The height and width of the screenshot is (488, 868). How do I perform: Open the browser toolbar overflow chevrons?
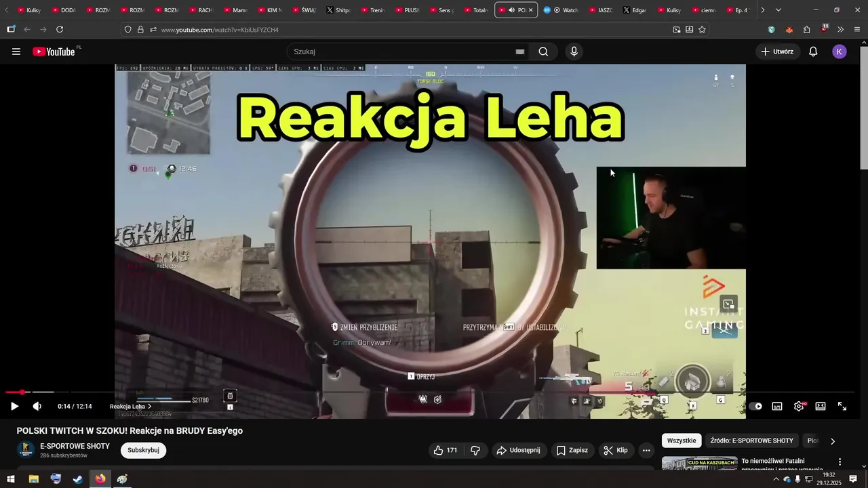point(841,30)
